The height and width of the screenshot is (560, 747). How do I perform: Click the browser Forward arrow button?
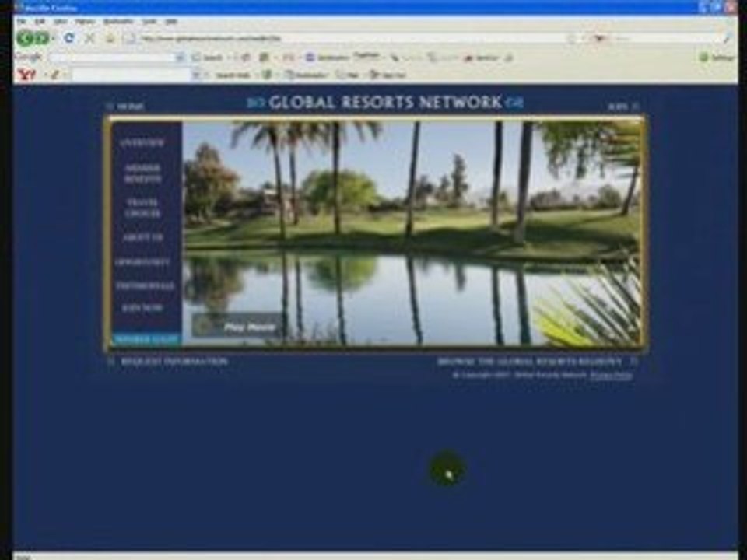click(42, 37)
